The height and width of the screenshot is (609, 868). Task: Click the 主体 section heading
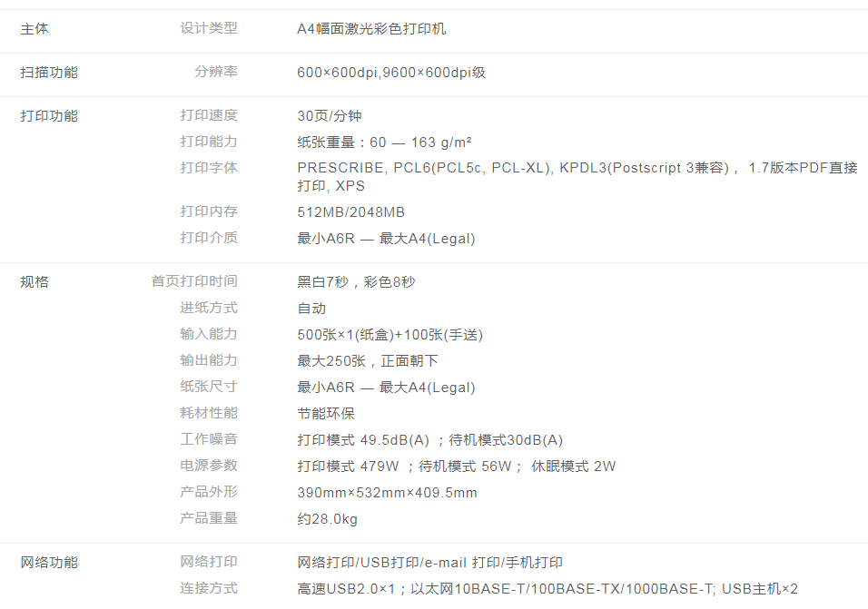[x=35, y=29]
